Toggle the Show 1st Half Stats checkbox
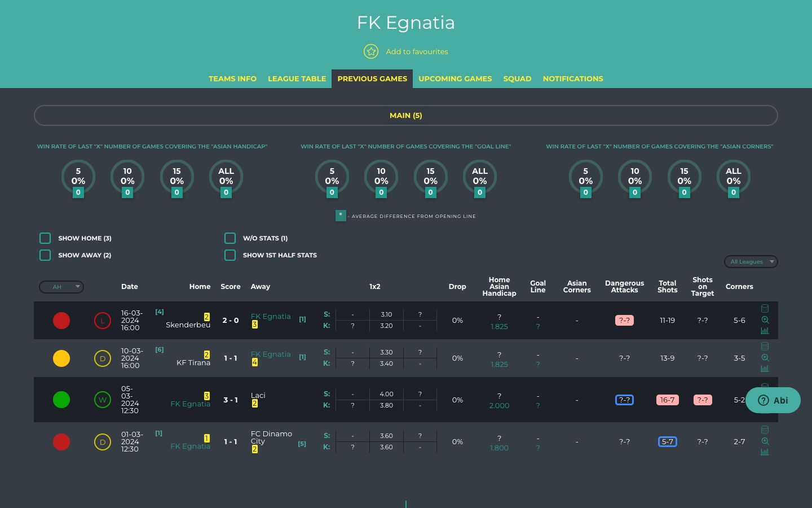This screenshot has width=812, height=508. [x=230, y=255]
